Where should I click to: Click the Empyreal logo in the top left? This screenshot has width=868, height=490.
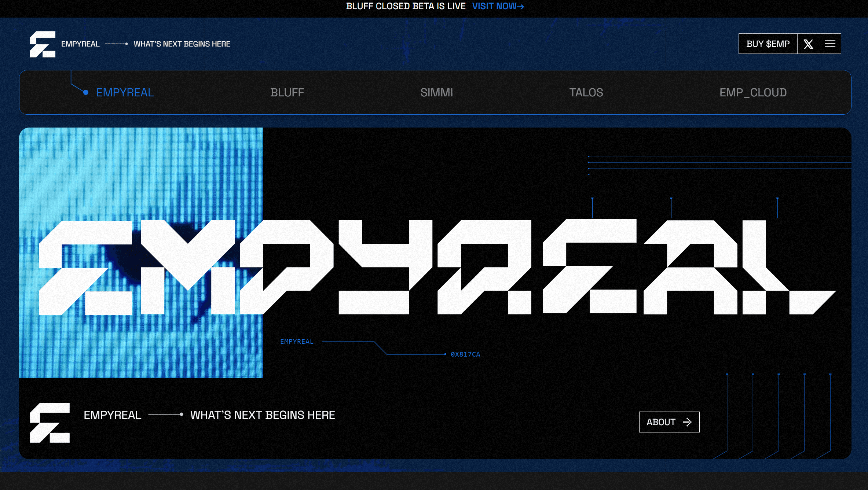[43, 44]
